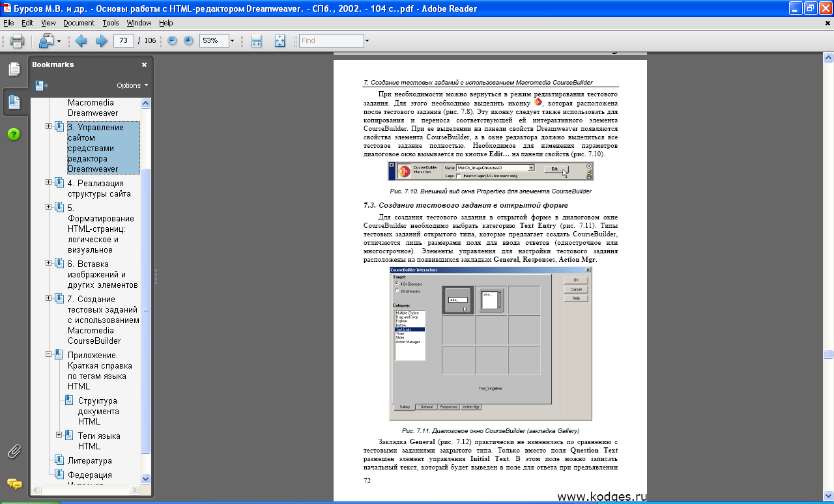Toggle the Bookmarks navigation panel icon
The image size is (834, 504).
coord(14,102)
